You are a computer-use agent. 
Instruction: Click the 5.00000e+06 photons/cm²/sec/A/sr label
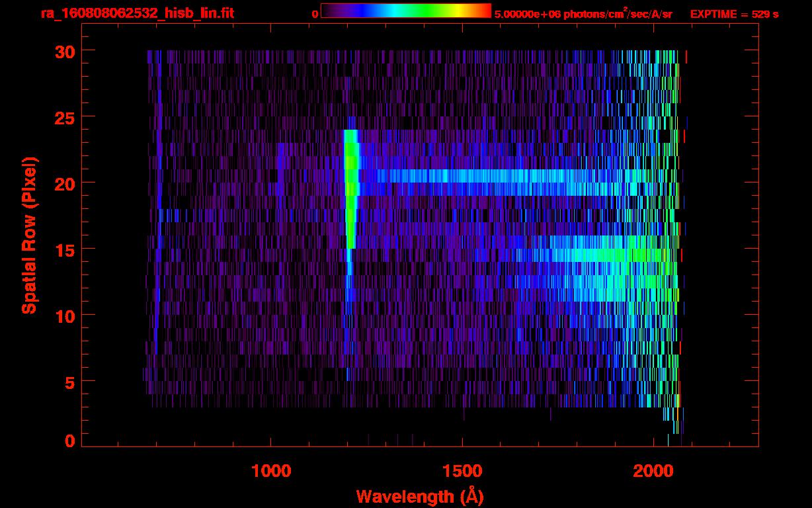point(583,13)
